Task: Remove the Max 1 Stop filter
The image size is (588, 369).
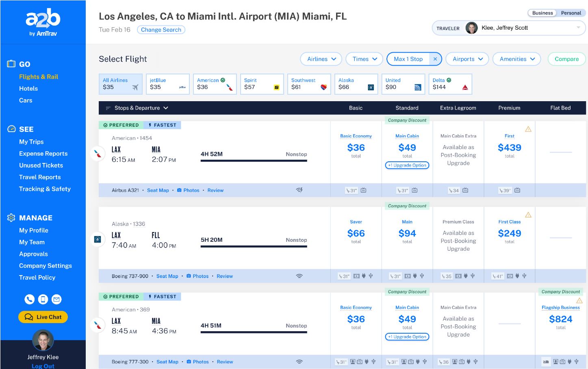Action: (x=435, y=59)
